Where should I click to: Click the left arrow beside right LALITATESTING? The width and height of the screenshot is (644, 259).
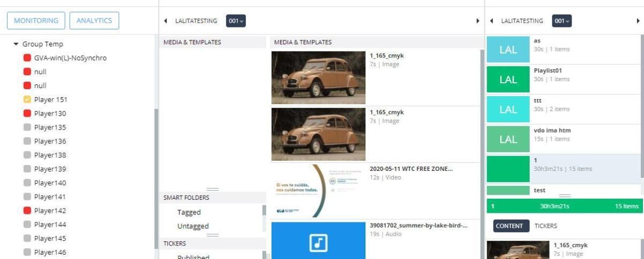pos(492,21)
